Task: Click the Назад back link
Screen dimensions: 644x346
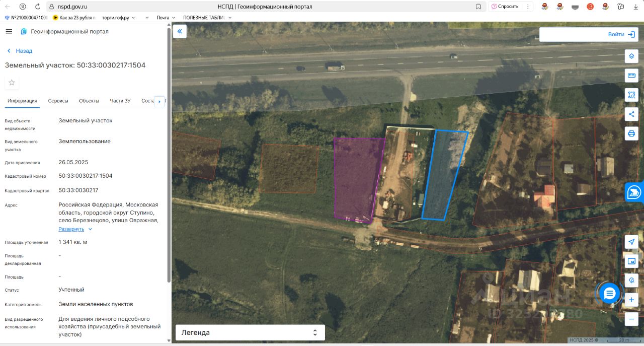Action: [x=20, y=51]
